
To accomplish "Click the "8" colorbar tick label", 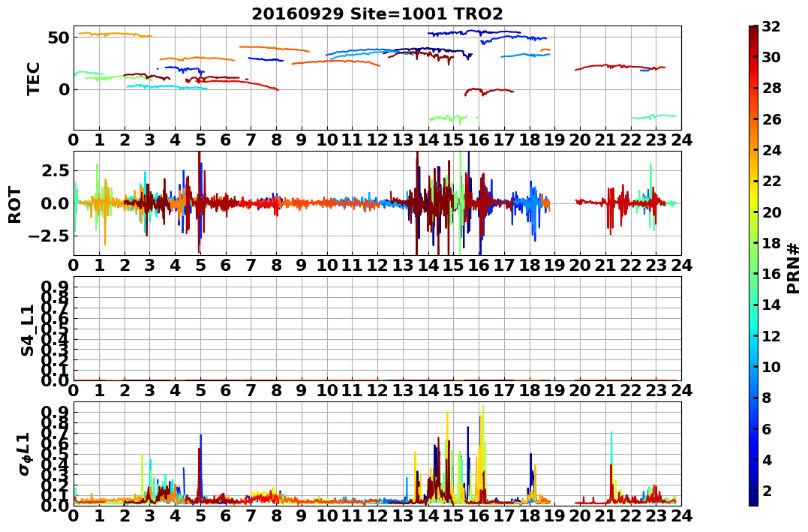I will pos(767,398).
